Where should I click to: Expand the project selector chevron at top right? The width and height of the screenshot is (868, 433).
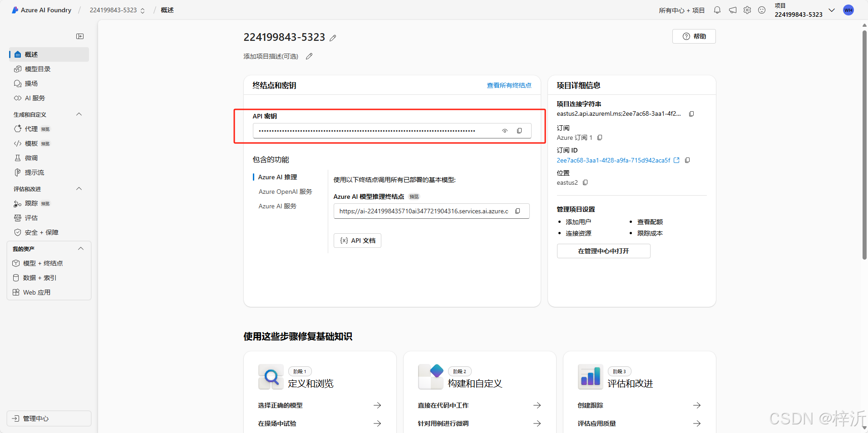tap(832, 10)
